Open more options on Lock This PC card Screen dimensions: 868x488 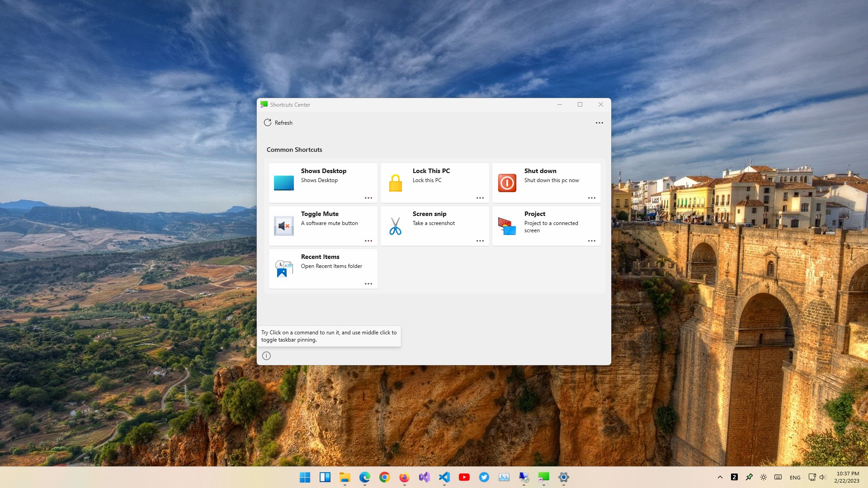[480, 198]
